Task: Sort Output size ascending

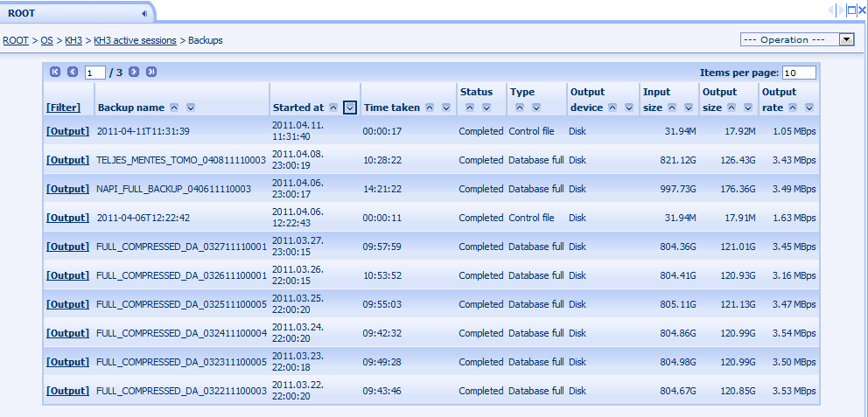Action: tap(731, 108)
